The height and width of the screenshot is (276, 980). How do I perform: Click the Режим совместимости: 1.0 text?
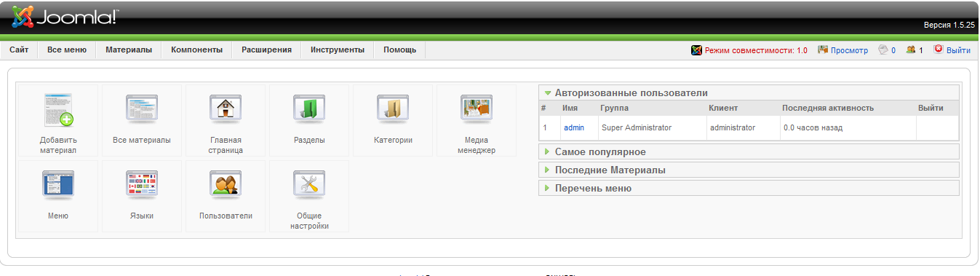point(756,50)
